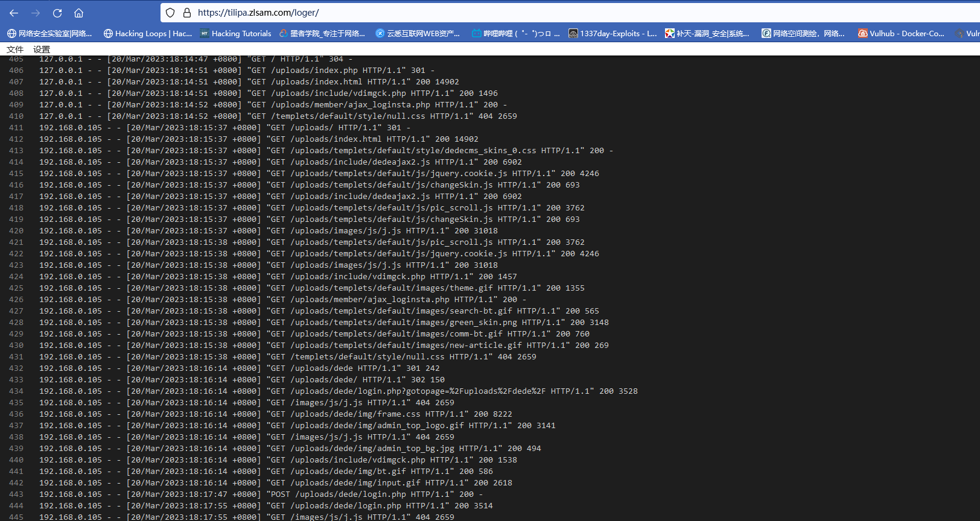Open the 网络安全实验室 bookmark

(x=49, y=34)
